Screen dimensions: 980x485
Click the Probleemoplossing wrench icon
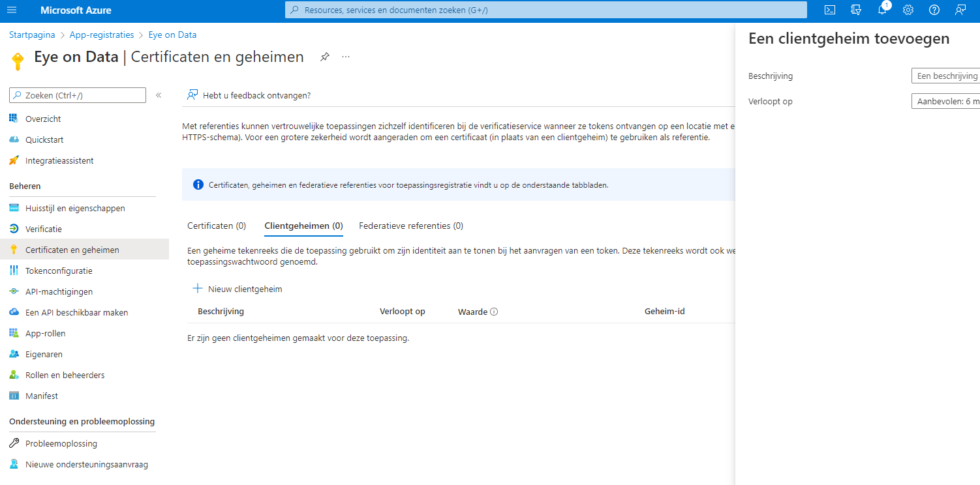tap(14, 443)
